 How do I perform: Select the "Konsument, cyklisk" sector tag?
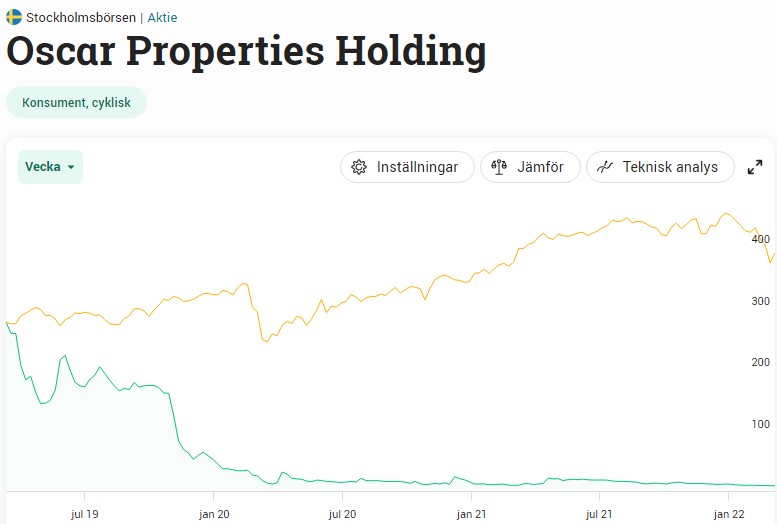[76, 102]
